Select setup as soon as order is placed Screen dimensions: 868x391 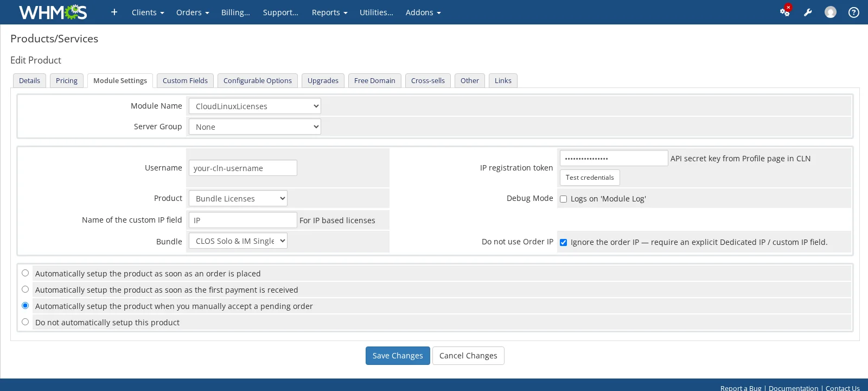point(25,273)
